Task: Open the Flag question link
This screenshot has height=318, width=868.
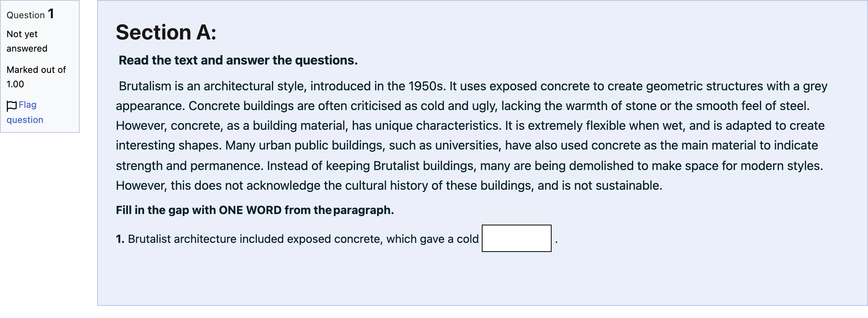Action: click(25, 112)
